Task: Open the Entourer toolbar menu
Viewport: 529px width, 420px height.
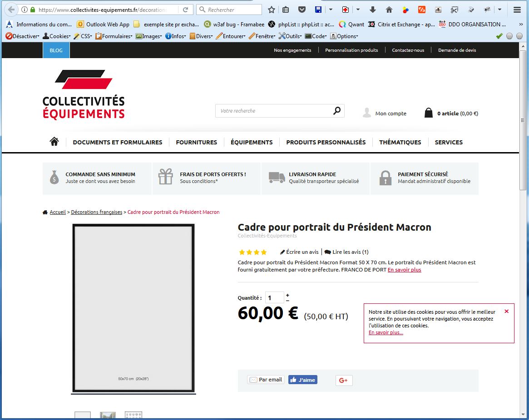Action: (x=231, y=36)
